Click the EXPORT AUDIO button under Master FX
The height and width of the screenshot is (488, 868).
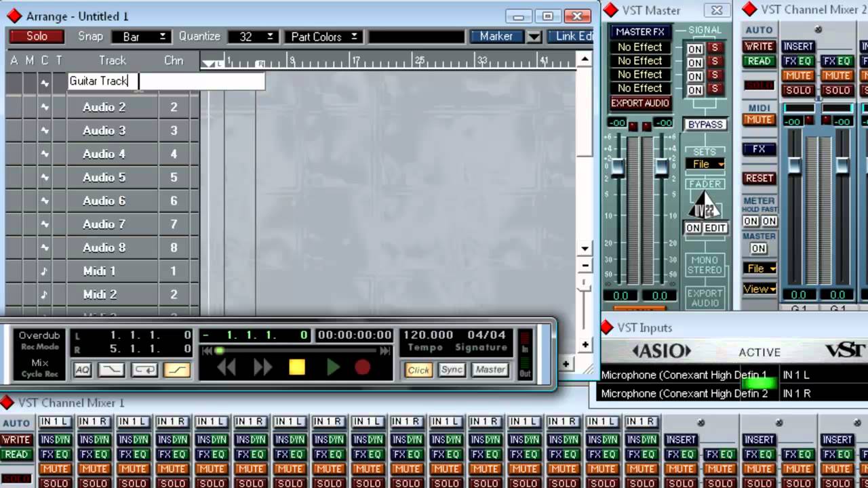[x=639, y=103]
